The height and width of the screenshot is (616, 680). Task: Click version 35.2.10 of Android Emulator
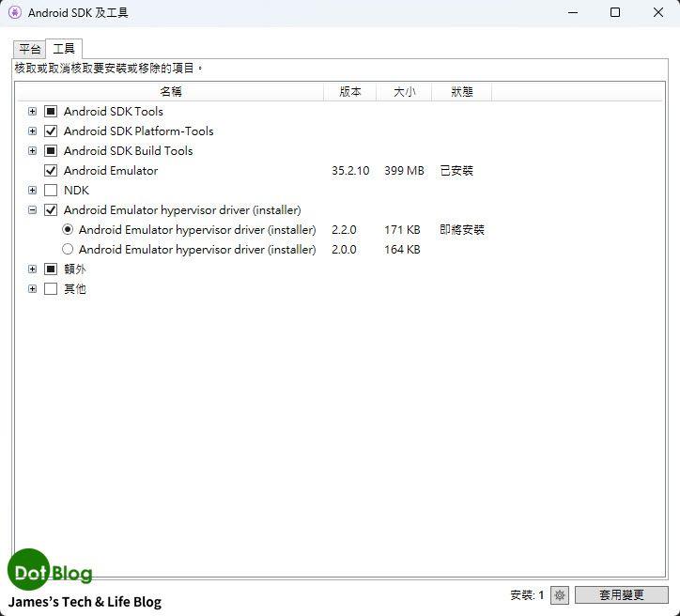[x=350, y=170]
